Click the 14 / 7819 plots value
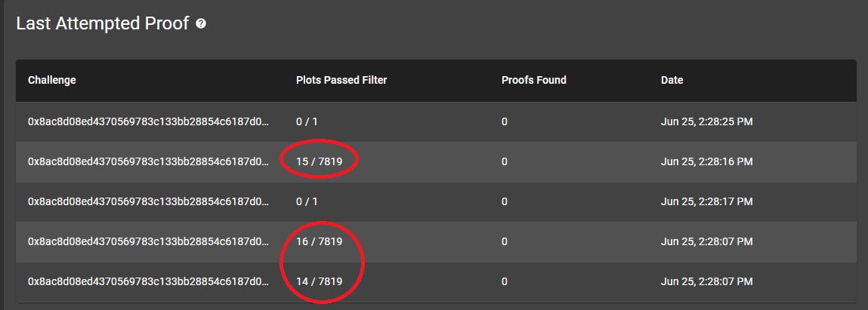The width and height of the screenshot is (868, 310). [319, 282]
